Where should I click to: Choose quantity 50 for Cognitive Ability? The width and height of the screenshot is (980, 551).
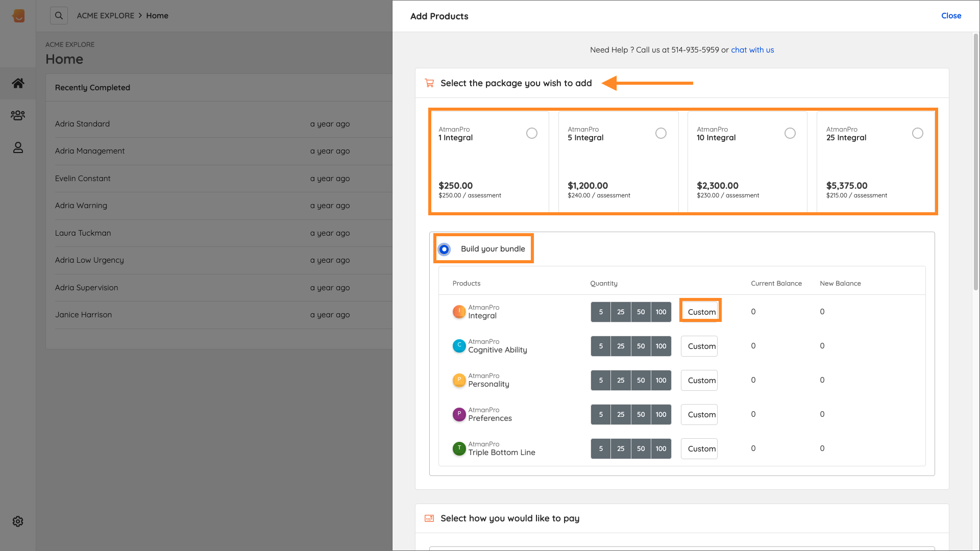click(641, 346)
